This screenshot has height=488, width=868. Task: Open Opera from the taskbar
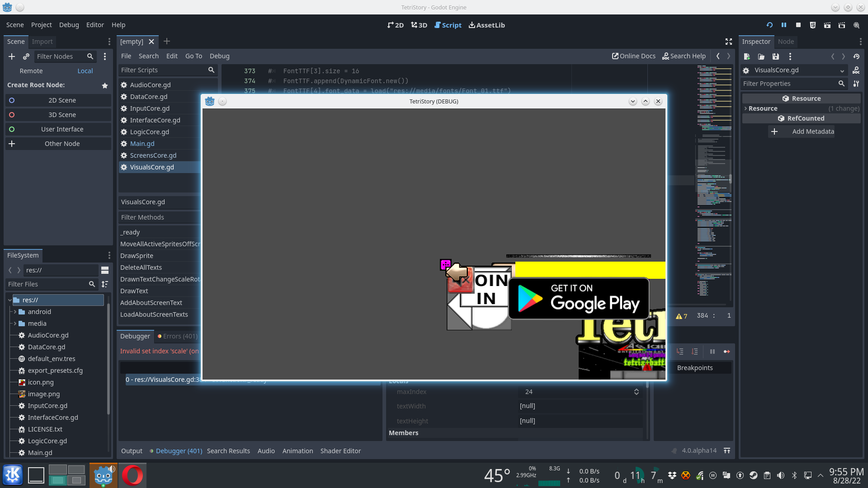132,475
